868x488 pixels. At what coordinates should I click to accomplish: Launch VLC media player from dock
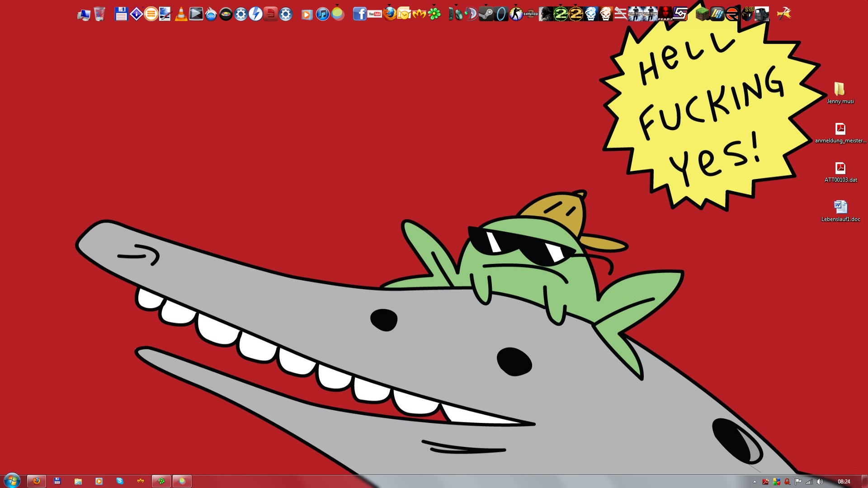[181, 14]
